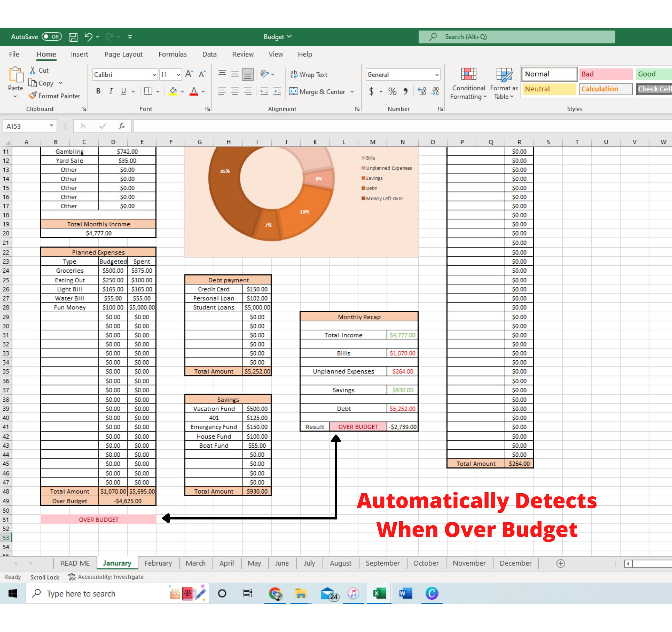Apply Merge & Center to selection

(317, 91)
